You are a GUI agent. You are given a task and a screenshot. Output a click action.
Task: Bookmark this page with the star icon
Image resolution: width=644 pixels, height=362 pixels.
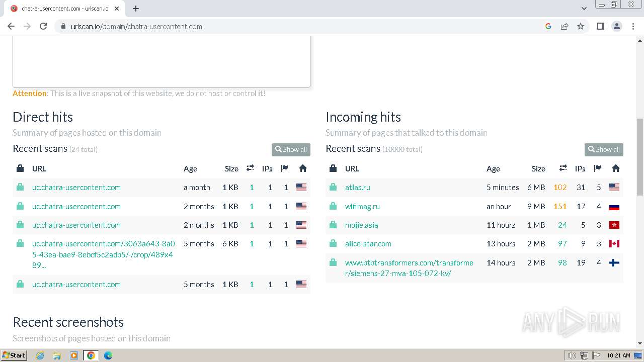(581, 26)
